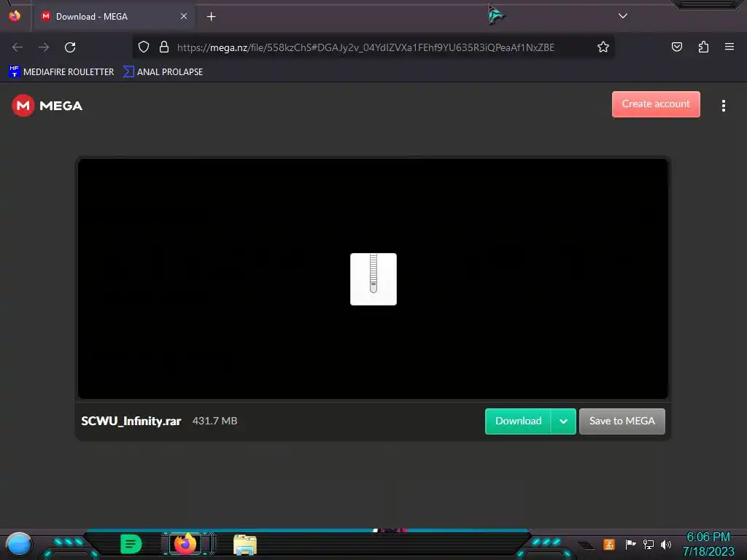
Task: Click the Java tray icon
Action: coord(609,544)
